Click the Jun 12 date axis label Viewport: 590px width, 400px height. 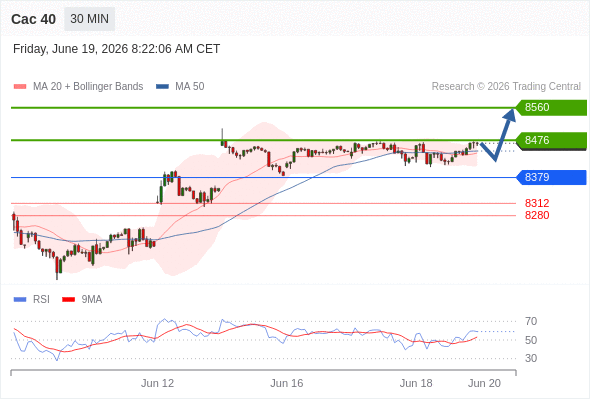pos(157,383)
